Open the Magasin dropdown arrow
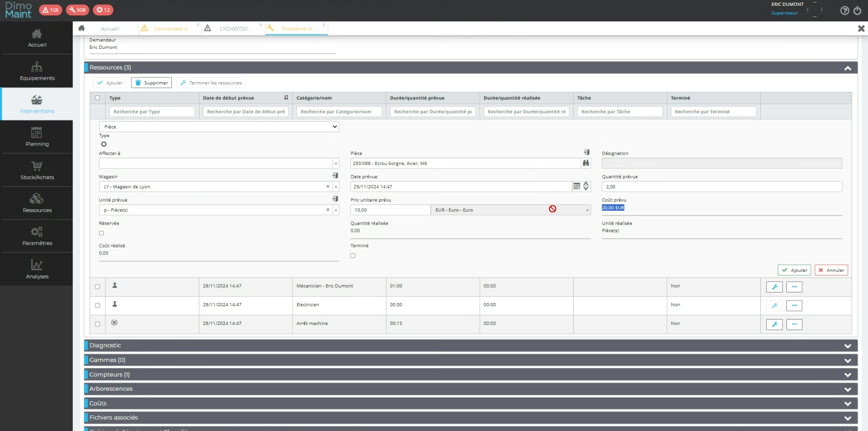This screenshot has width=868, height=431. pos(336,187)
